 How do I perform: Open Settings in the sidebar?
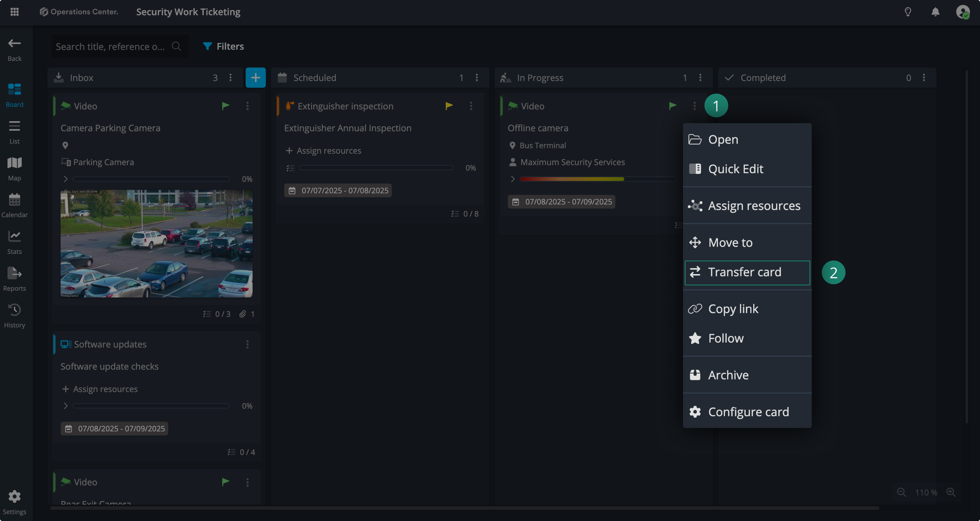click(14, 502)
